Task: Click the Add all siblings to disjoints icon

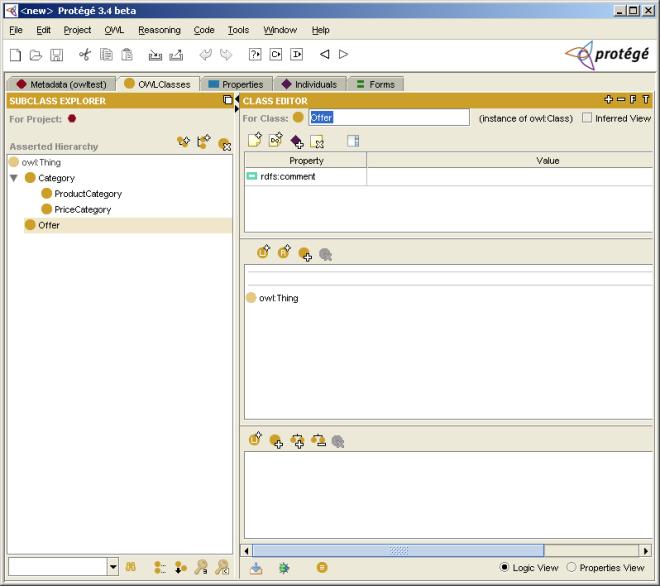Action: coord(297,441)
